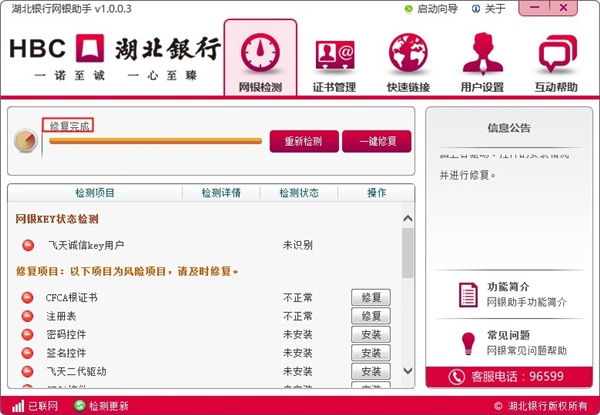The image size is (600, 415).
Task: Minimize the 网银助手 window
Action: (534, 8)
